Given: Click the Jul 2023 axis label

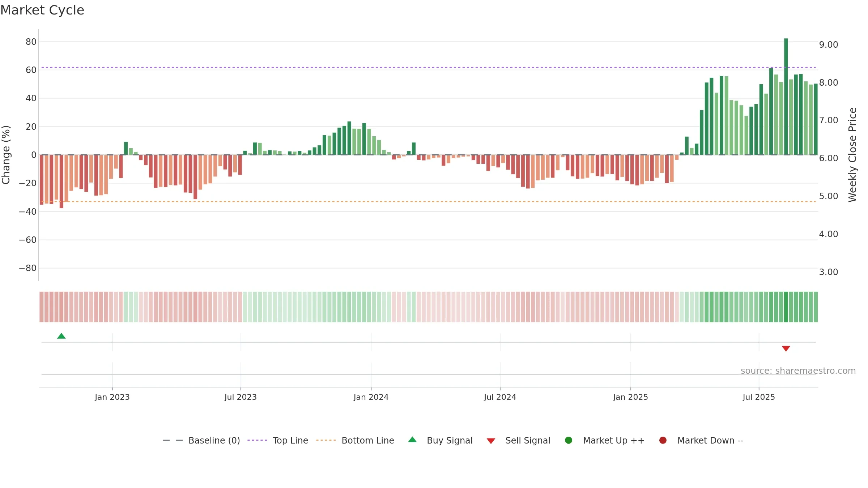Looking at the screenshot, I should [x=241, y=397].
